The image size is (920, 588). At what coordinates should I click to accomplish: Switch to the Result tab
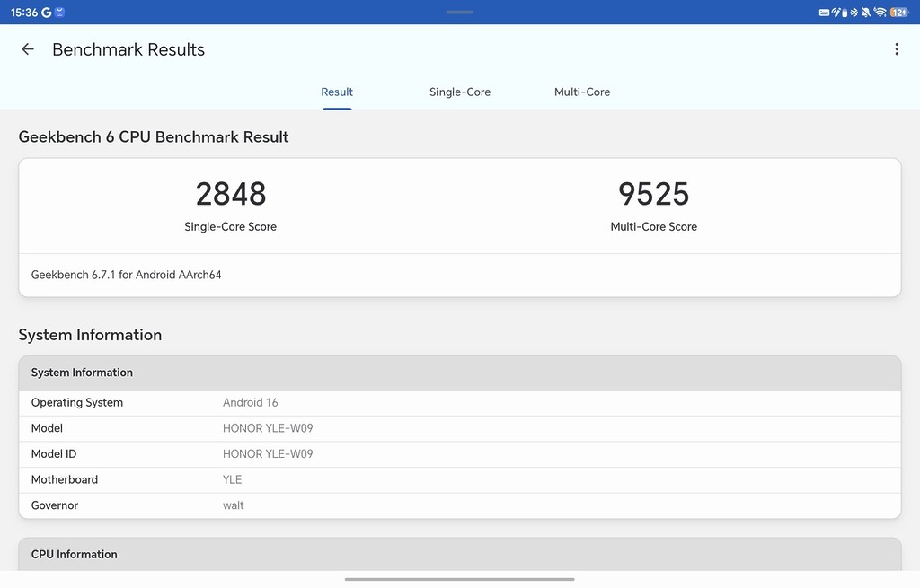click(x=337, y=92)
